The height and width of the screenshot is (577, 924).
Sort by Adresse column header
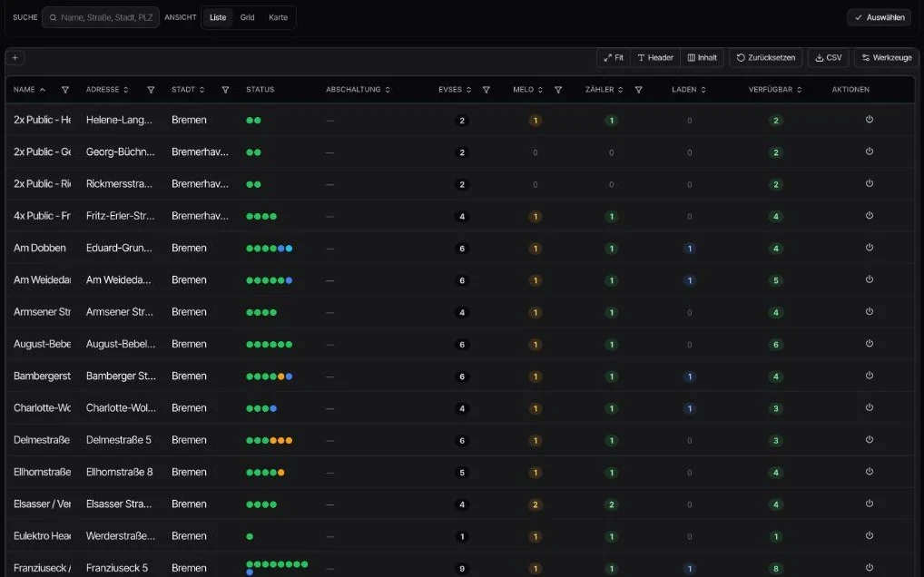107,90
